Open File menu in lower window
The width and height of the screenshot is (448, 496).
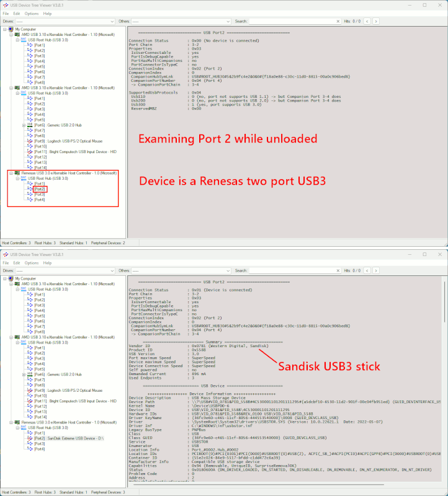[6, 263]
